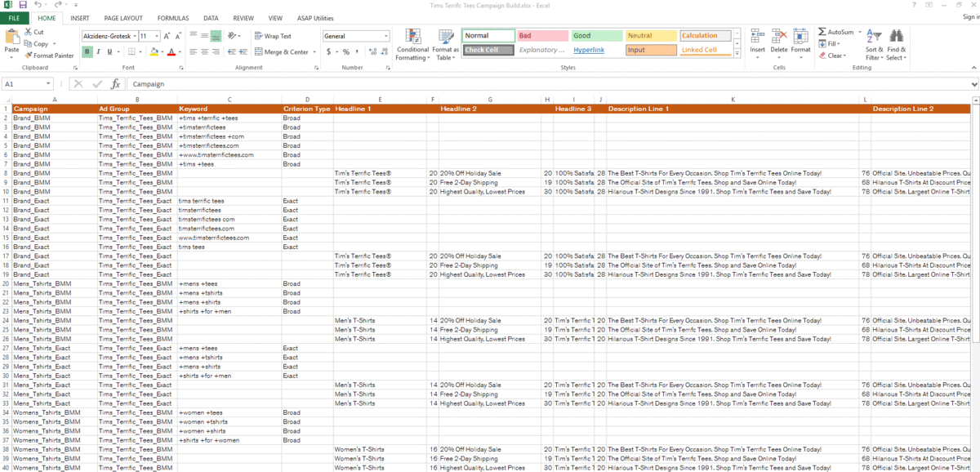980x472 pixels.
Task: Toggle Wrap Text for selected cells
Action: coord(272,36)
